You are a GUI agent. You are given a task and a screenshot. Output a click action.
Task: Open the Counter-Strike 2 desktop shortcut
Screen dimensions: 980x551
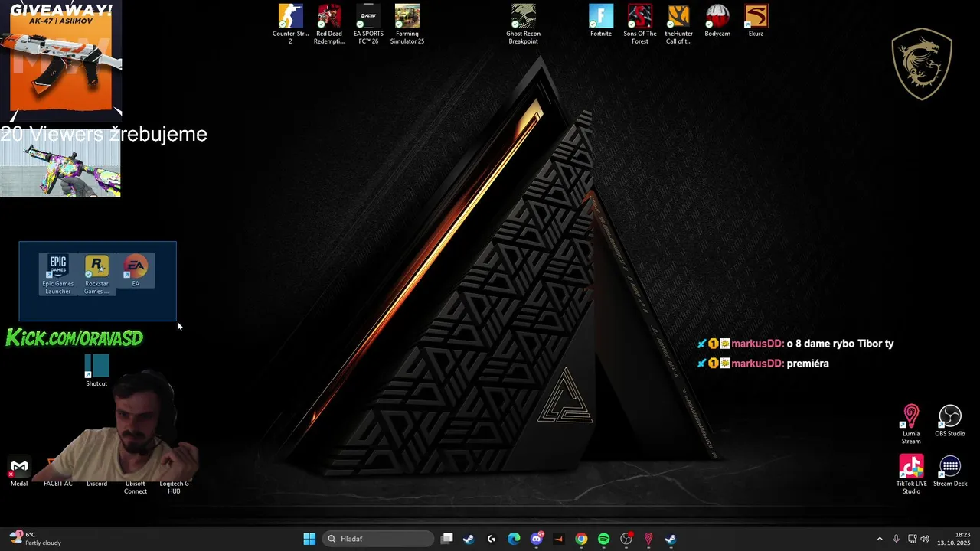point(290,24)
